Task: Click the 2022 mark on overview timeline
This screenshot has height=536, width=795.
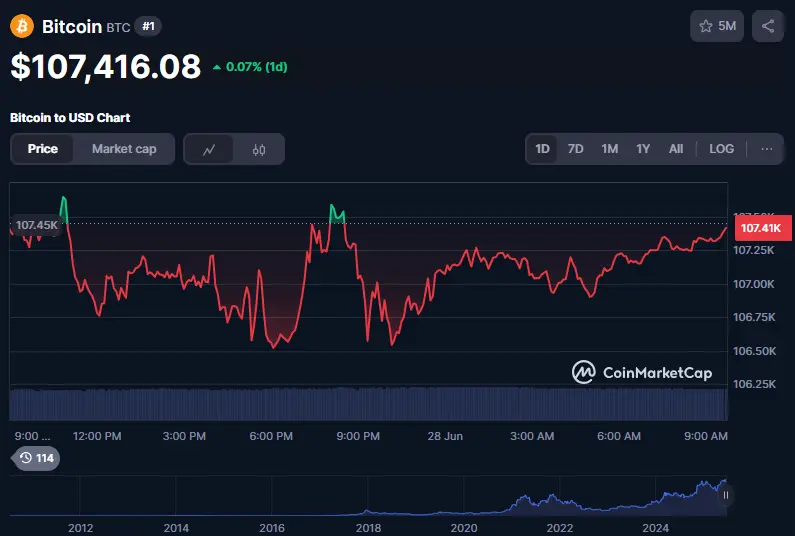Action: (560, 528)
